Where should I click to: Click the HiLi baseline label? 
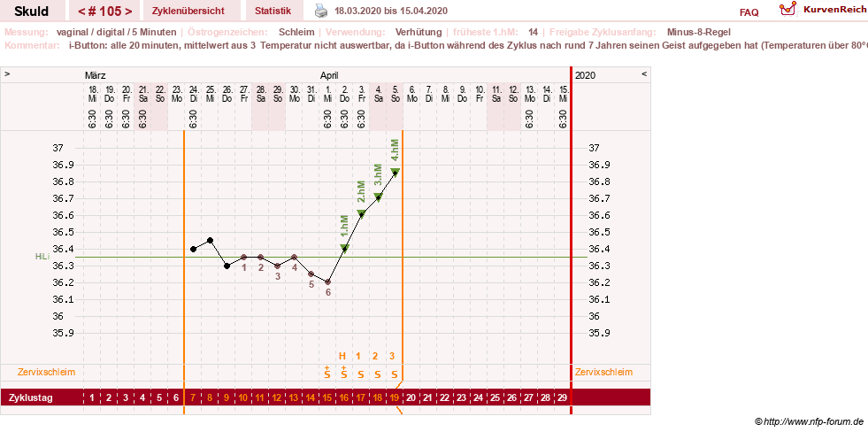click(x=42, y=257)
